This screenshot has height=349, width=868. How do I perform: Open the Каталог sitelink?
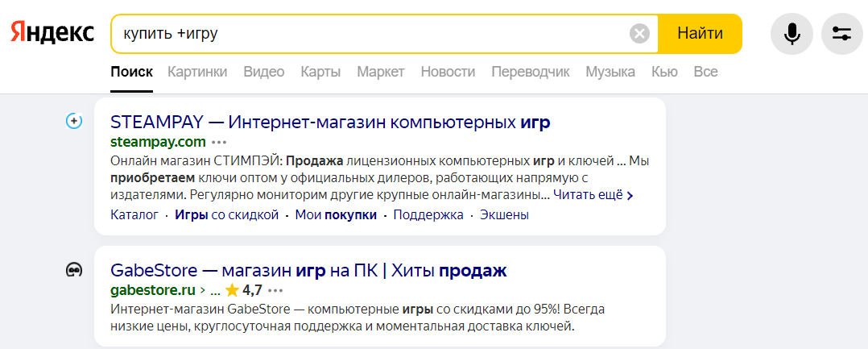click(x=134, y=215)
